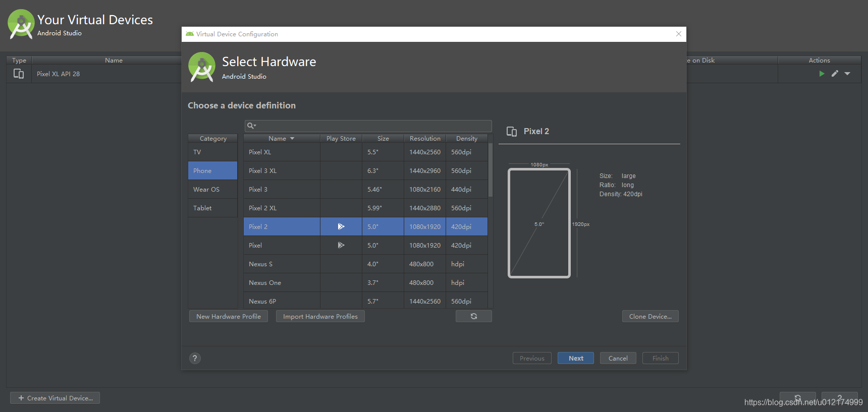This screenshot has width=868, height=412.
Task: Click the Clone Device... button
Action: point(650,316)
